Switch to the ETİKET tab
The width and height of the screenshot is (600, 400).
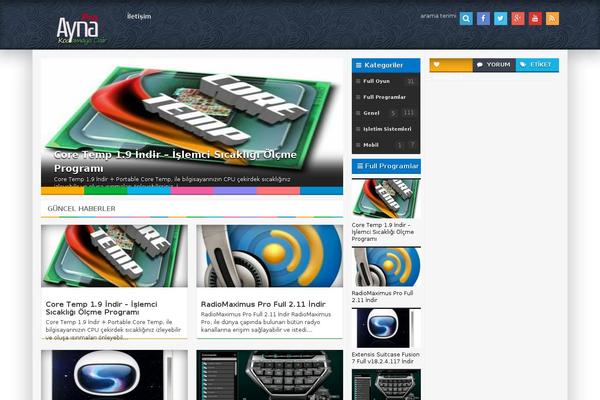[x=537, y=65]
